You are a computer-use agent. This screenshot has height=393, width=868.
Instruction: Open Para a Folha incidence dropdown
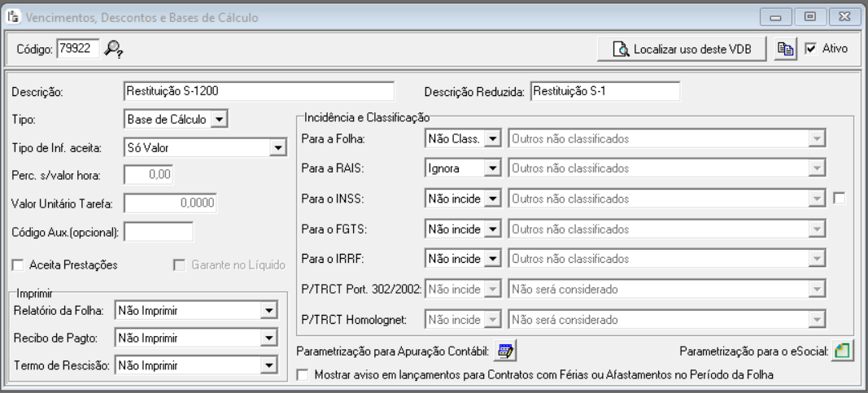[493, 139]
